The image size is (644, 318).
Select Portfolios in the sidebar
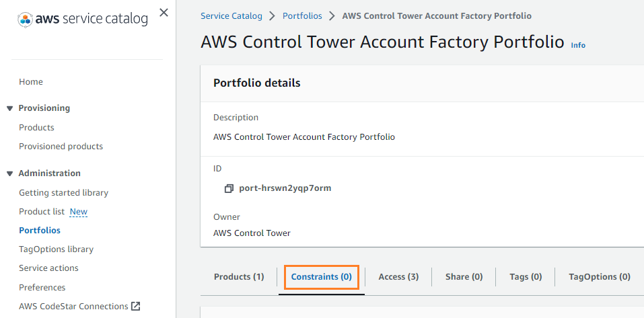pyautogui.click(x=40, y=230)
